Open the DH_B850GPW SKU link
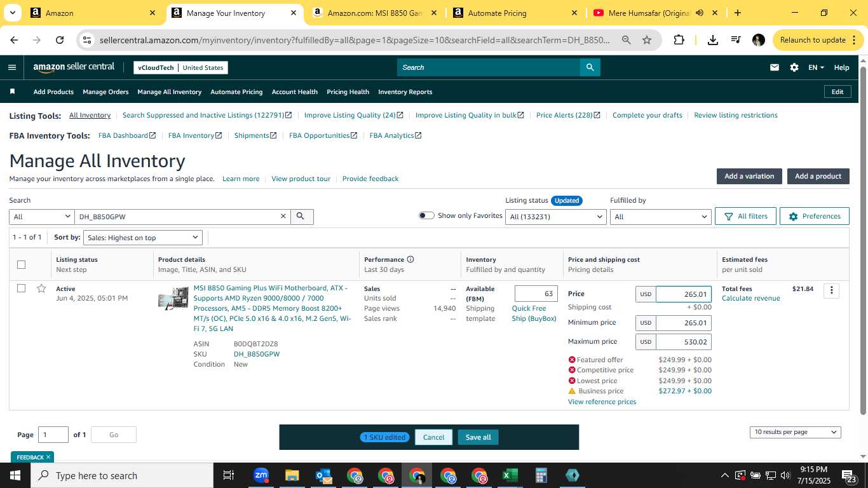 coord(257,354)
